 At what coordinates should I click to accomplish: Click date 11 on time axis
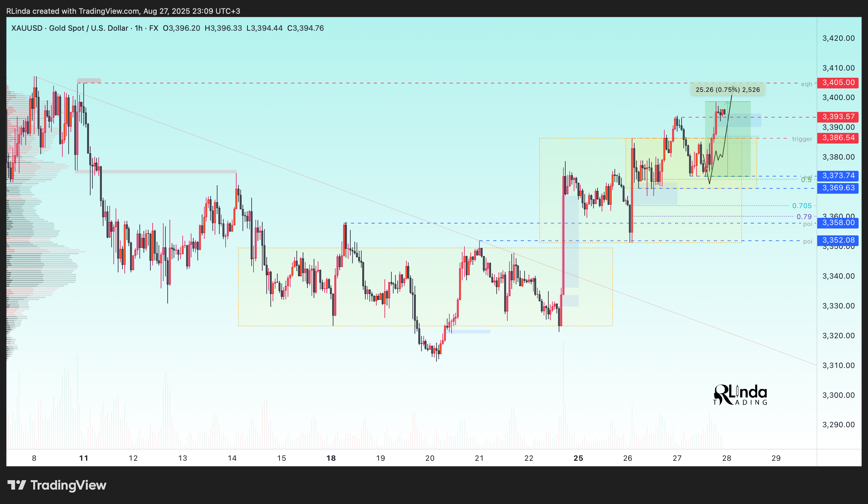click(84, 458)
